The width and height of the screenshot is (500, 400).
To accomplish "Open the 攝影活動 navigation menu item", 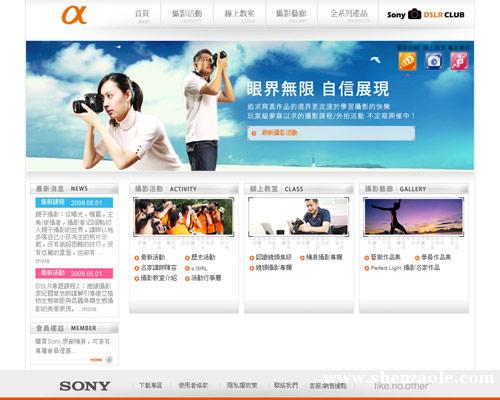I will point(187,15).
